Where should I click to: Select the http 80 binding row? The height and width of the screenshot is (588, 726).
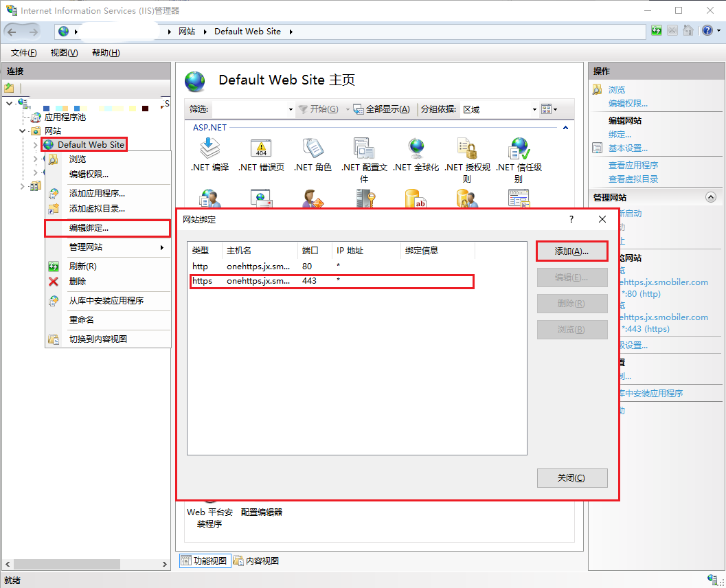pos(332,267)
